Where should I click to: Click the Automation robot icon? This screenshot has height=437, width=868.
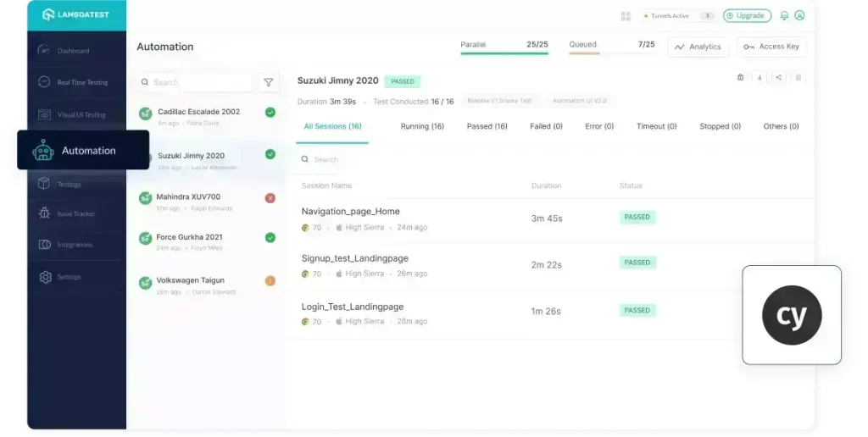(x=43, y=150)
